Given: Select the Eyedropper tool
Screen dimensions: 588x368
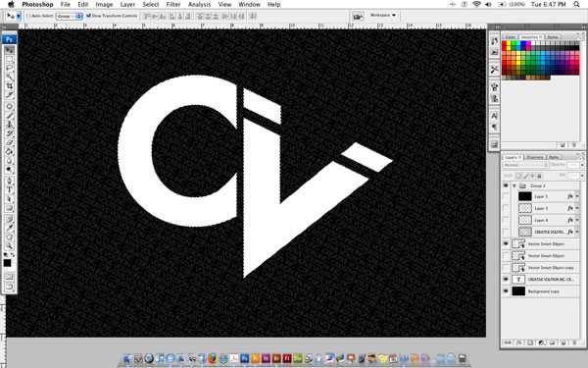Looking at the screenshot, I should tap(10, 228).
